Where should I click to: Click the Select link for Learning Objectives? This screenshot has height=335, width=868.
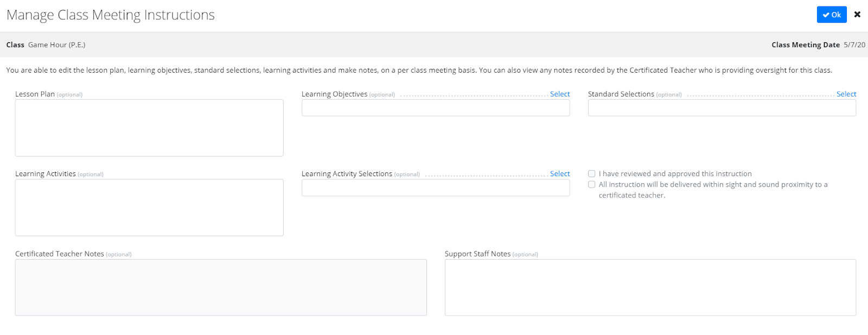point(560,94)
